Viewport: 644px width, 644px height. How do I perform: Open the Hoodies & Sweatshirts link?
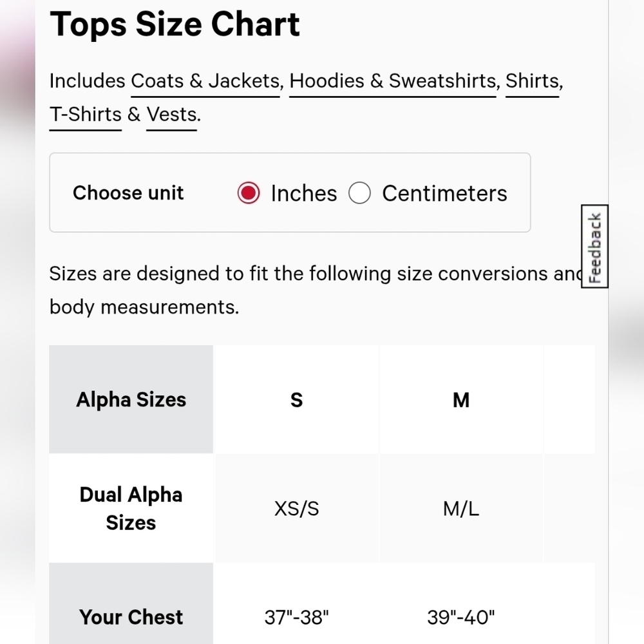(x=393, y=81)
